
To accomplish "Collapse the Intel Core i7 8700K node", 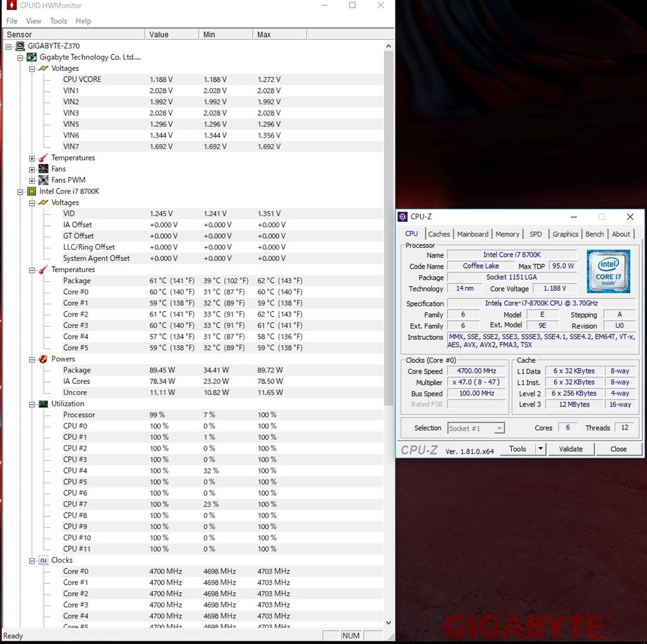I will click(20, 192).
